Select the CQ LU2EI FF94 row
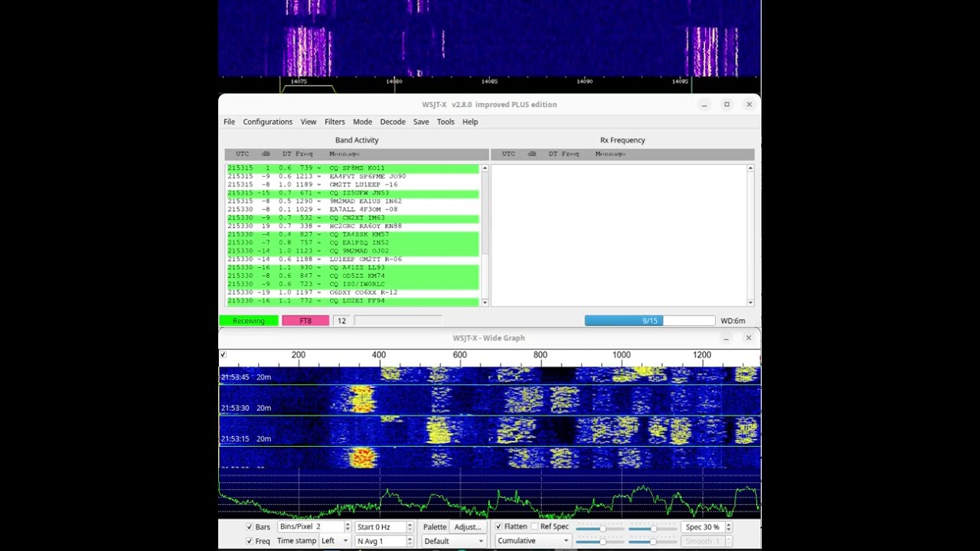 coord(353,301)
